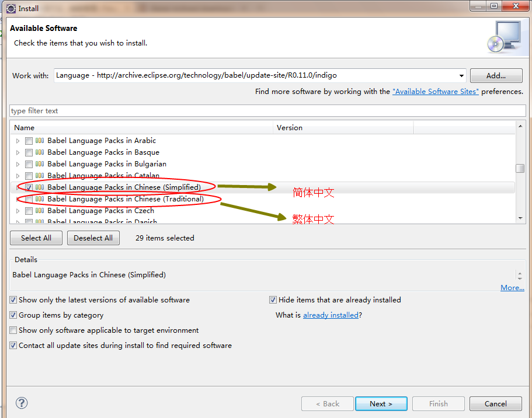This screenshot has width=532, height=418.
Task: Click the help question mark icon
Action: [22, 403]
